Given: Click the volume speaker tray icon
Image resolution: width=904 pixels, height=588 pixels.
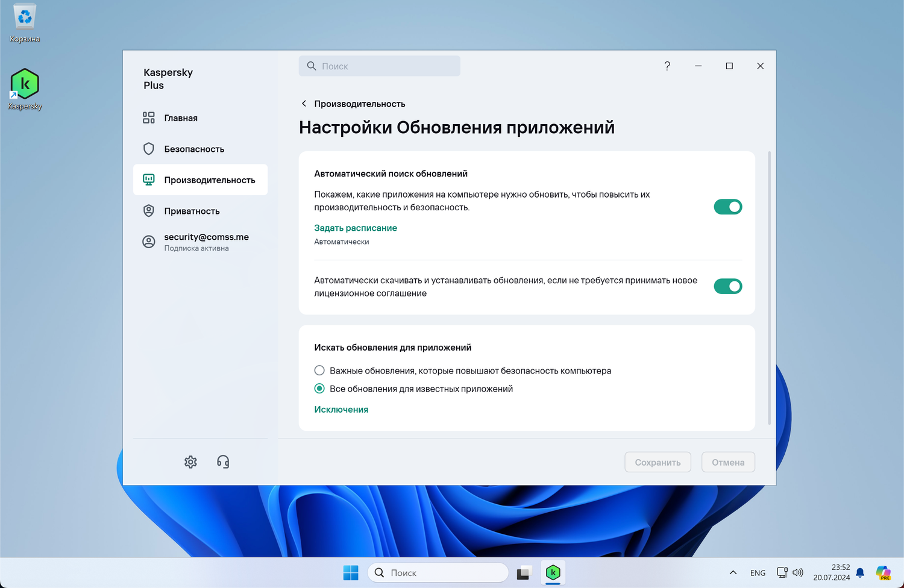Looking at the screenshot, I should 798,572.
